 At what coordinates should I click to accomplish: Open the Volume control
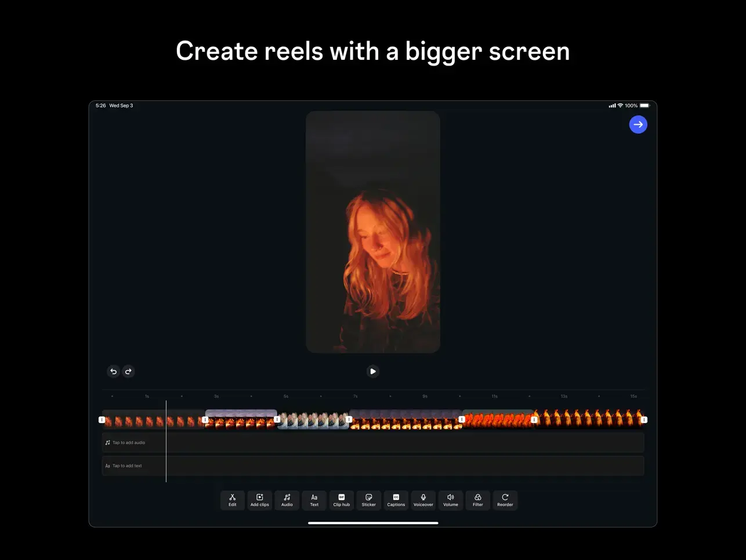click(x=450, y=500)
